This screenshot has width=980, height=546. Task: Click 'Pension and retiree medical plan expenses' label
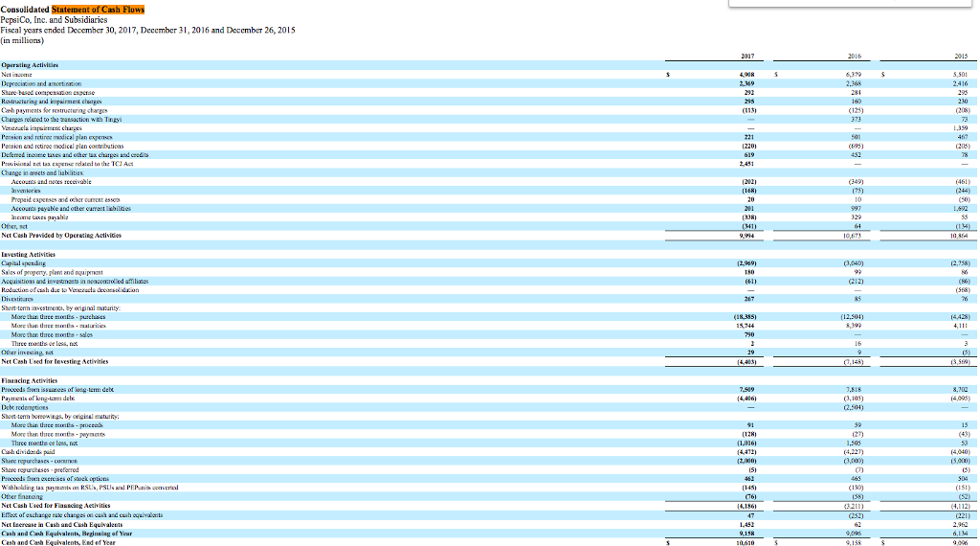pyautogui.click(x=56, y=137)
